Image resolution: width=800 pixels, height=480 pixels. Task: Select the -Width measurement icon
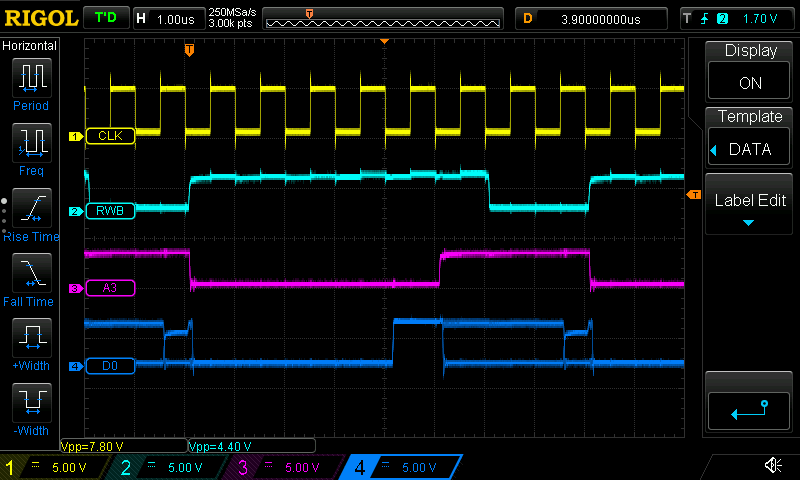click(x=30, y=402)
